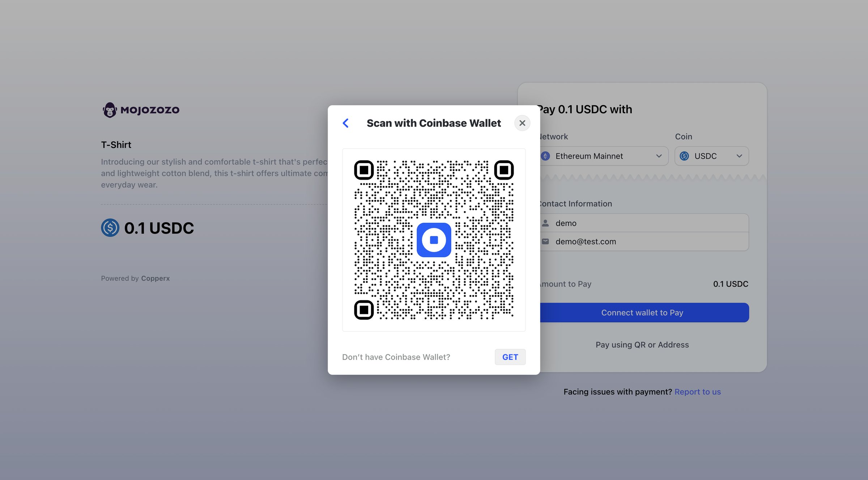Screen dimensions: 868x480
Task: Click the T-Shirt product title
Action: [116, 145]
